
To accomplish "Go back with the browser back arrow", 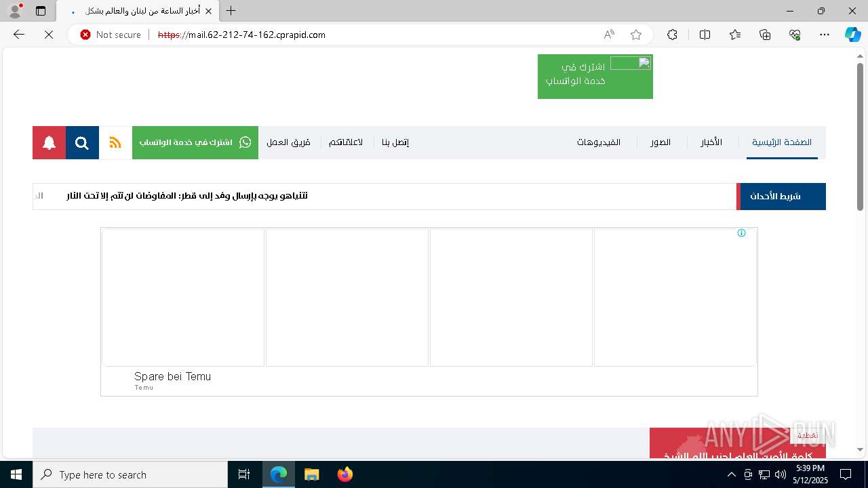I will (x=19, y=35).
